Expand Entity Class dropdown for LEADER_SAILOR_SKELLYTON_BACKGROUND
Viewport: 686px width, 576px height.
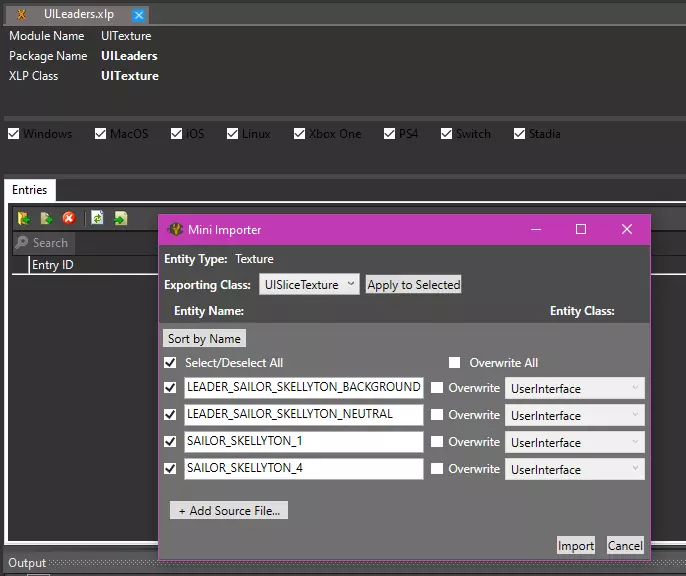[574, 388]
